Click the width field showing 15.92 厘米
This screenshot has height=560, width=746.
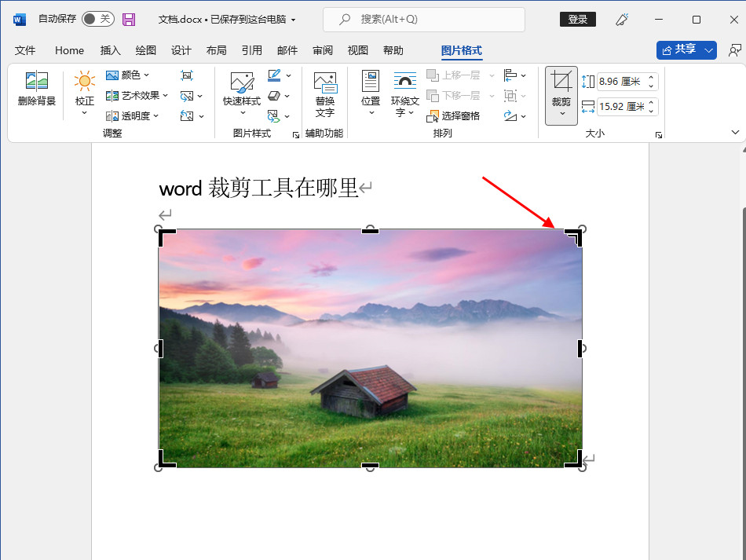(x=621, y=107)
